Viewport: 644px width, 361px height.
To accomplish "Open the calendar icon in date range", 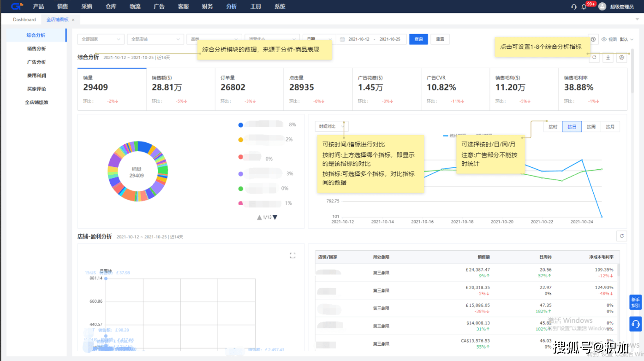I will (x=342, y=39).
